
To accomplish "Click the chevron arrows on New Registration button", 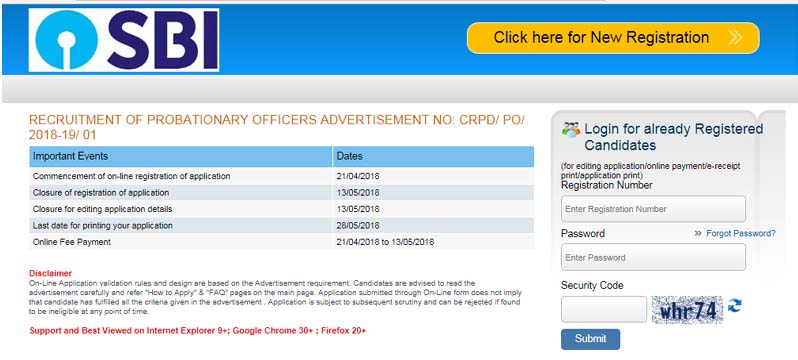I will pos(735,38).
